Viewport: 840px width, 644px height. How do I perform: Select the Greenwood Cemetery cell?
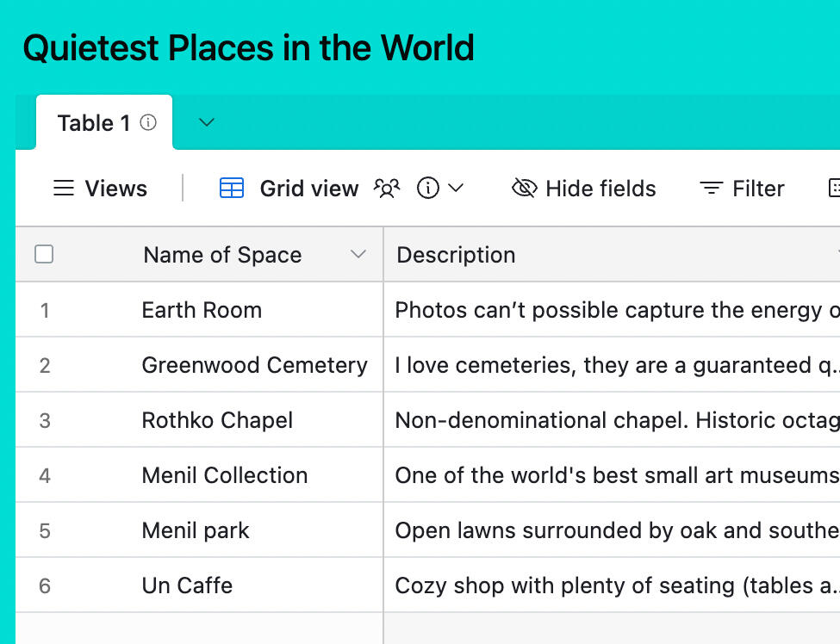tap(254, 365)
